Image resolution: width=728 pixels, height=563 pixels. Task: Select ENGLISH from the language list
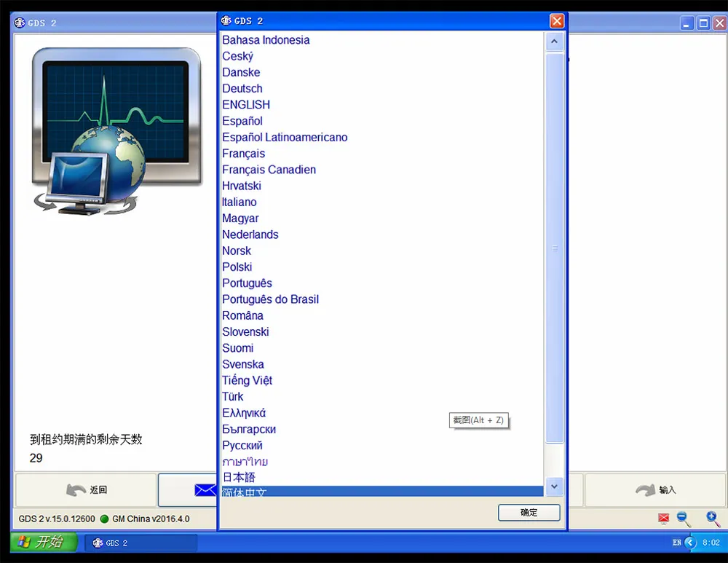pos(245,104)
